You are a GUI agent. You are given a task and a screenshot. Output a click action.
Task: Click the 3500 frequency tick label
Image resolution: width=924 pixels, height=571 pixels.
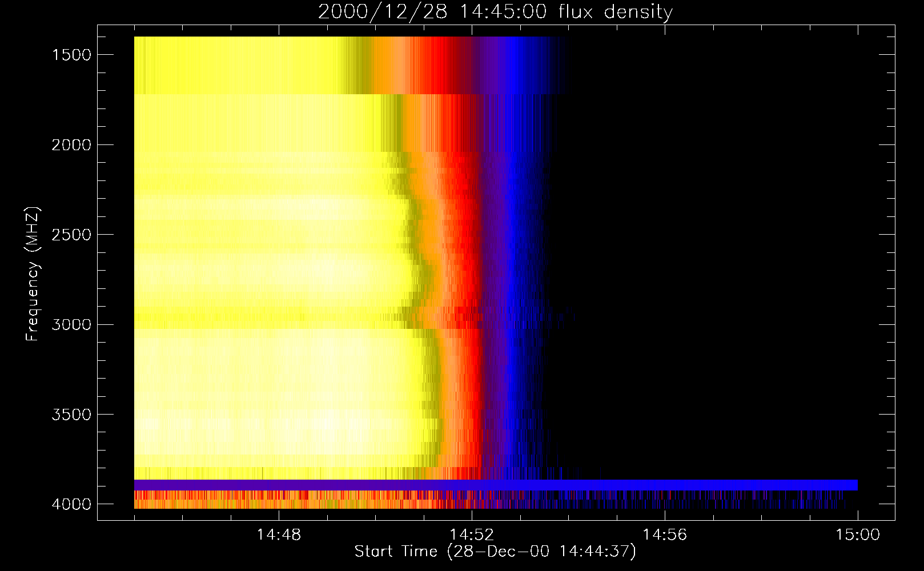pyautogui.click(x=71, y=415)
